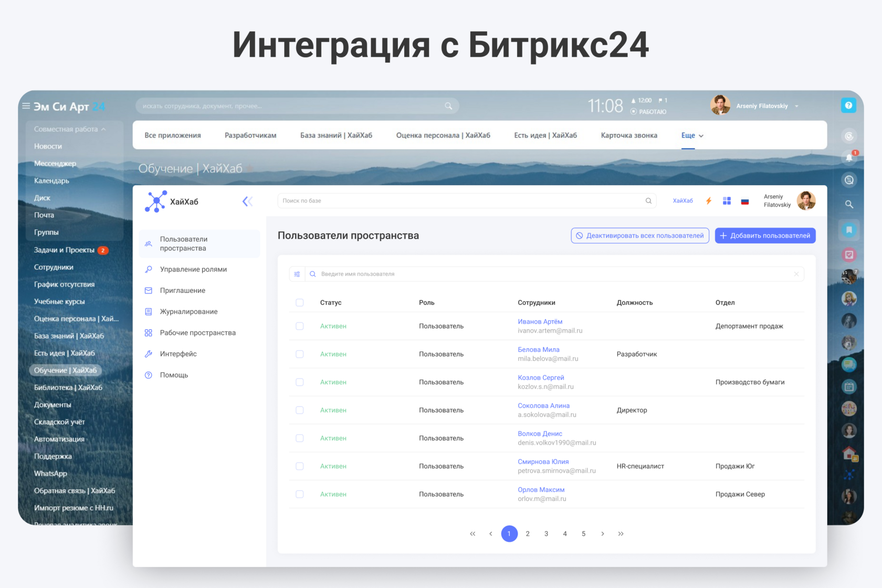Viewport: 882px width, 588px height.
Task: Switch to 'Все приложения' tab
Action: click(x=173, y=135)
